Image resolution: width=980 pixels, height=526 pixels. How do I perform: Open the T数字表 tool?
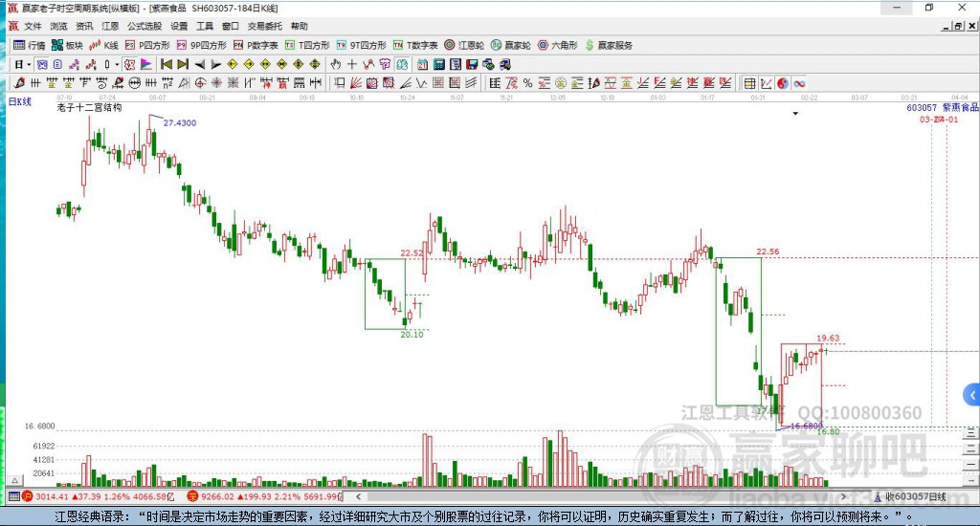click(x=415, y=45)
